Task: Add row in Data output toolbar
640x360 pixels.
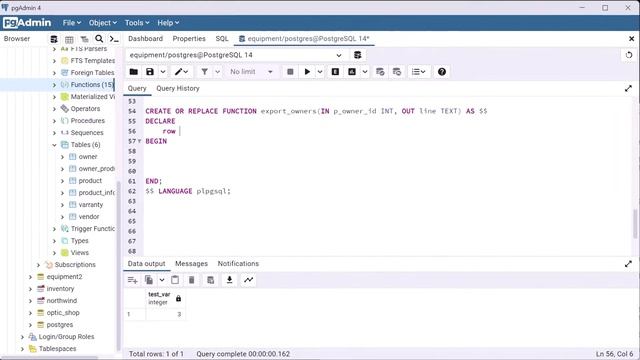Action: pos(132,280)
